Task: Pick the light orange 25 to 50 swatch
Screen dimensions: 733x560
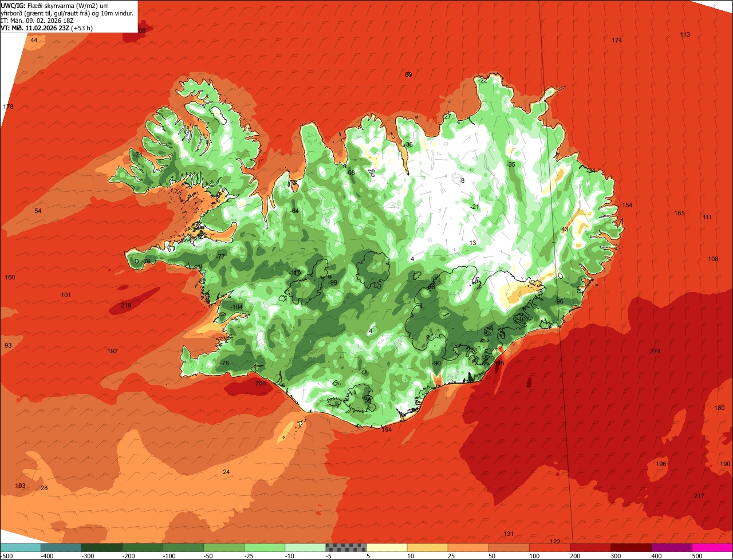Action: [468, 547]
